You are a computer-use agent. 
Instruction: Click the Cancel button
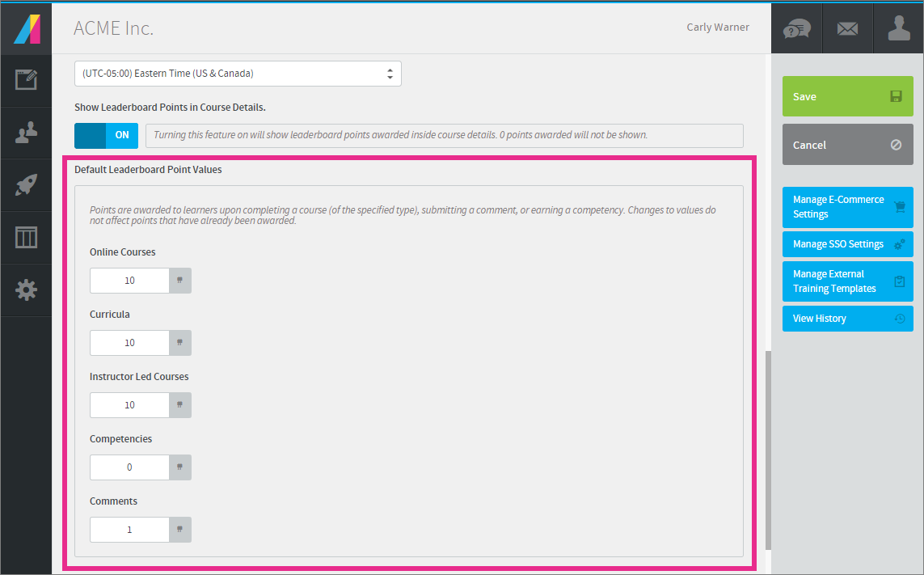click(x=847, y=145)
